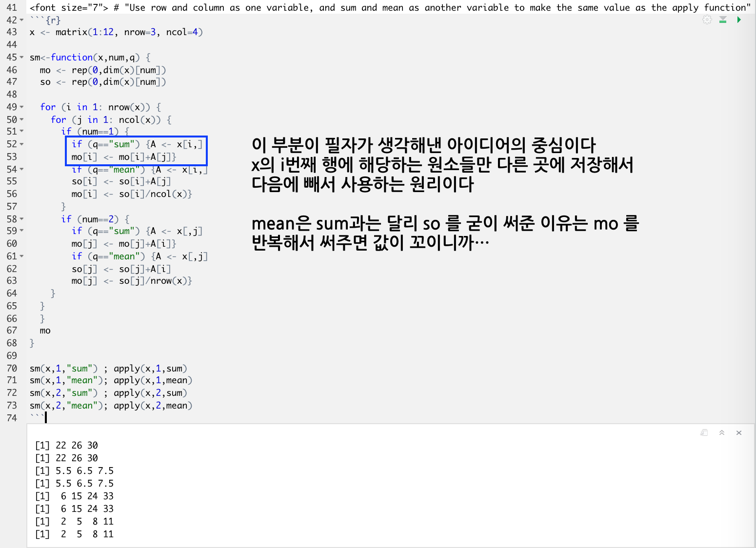Click the sm(x,2,"sum") call line
The width and height of the screenshot is (756, 548).
coord(63,393)
